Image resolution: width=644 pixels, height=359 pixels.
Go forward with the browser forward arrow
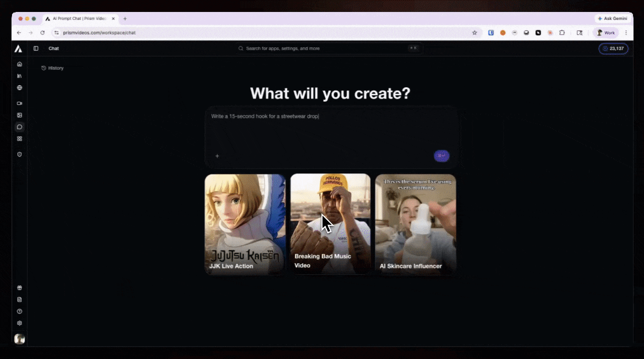coord(30,32)
